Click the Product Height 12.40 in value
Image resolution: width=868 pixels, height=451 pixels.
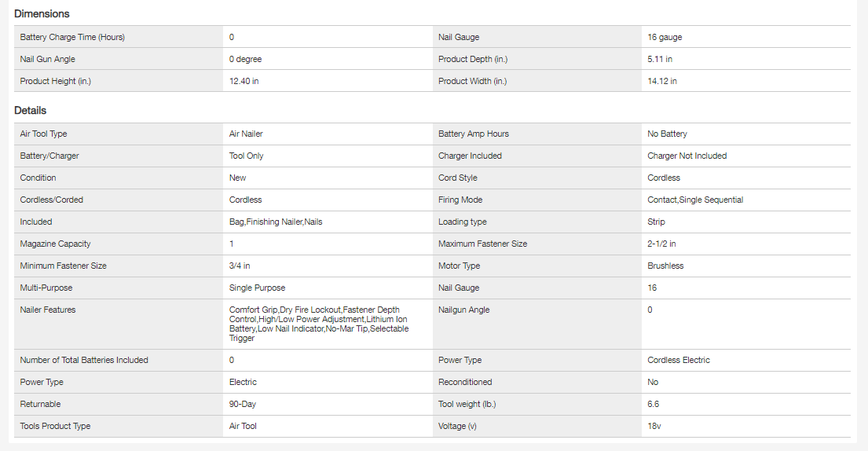tap(244, 81)
